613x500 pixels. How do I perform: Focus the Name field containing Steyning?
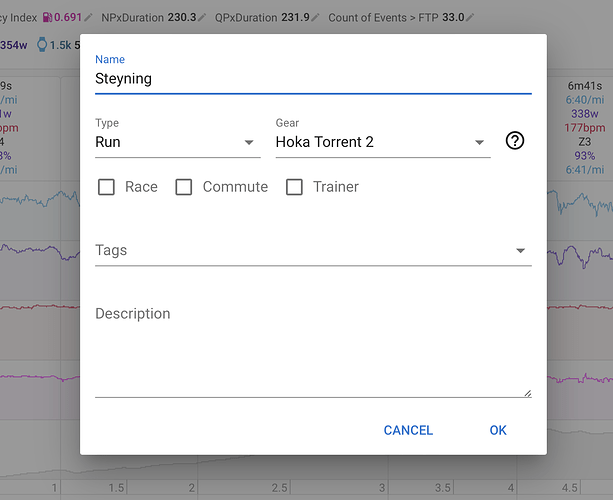point(313,79)
